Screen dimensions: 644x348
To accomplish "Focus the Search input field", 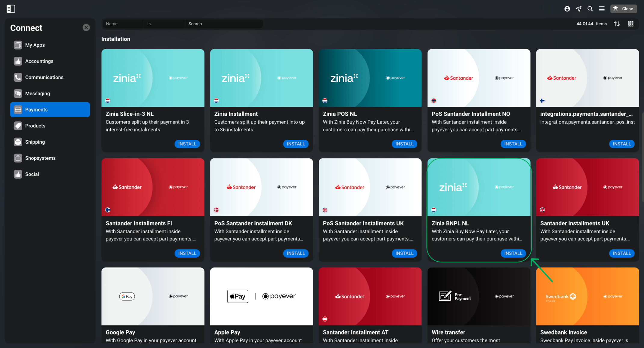I will 224,24.
